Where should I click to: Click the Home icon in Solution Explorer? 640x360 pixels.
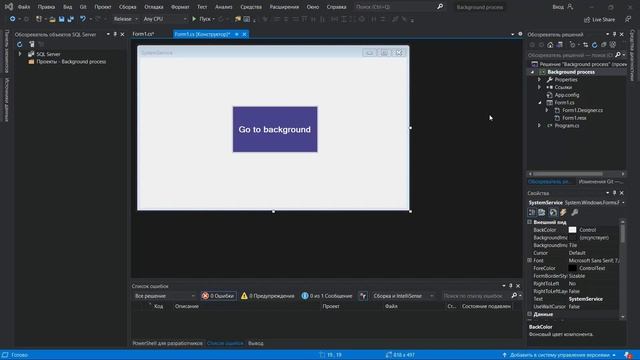pyautogui.click(x=550, y=45)
